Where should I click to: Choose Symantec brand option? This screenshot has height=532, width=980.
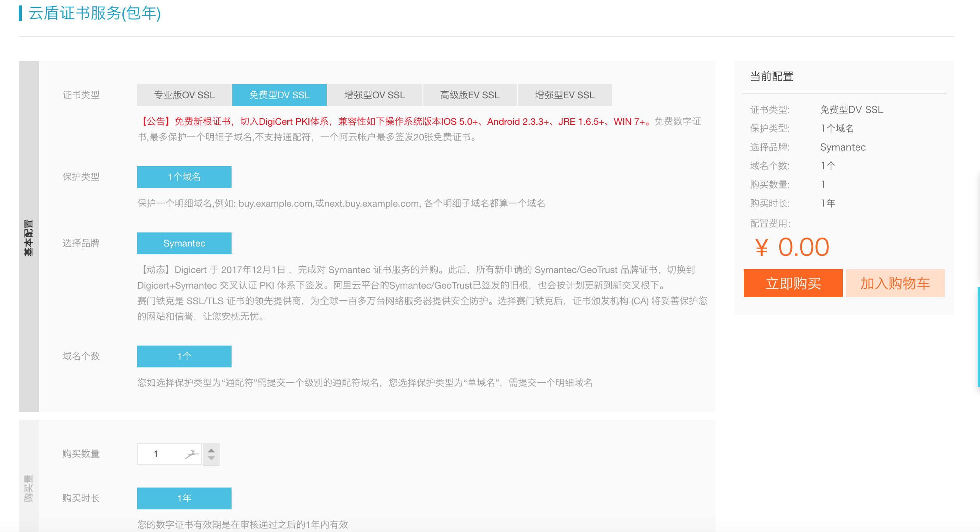184,243
